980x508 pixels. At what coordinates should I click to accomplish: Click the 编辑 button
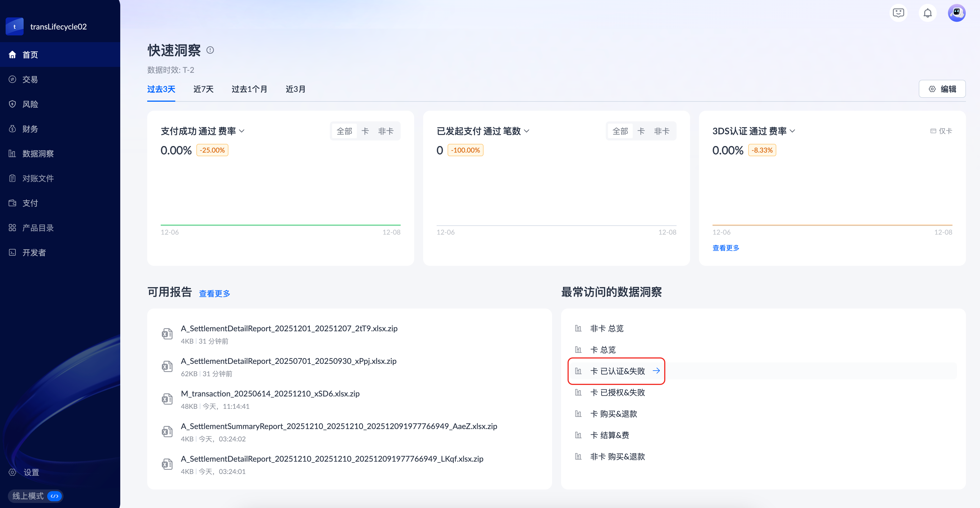[x=942, y=89]
